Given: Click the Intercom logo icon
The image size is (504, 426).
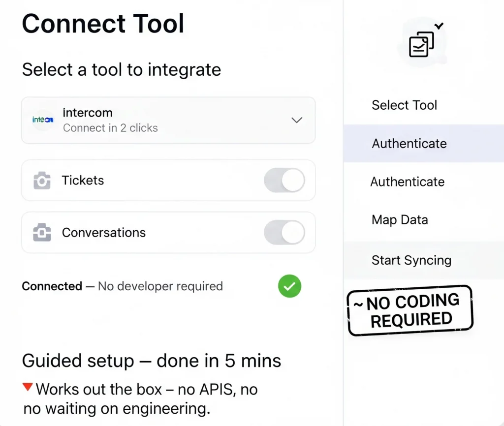Looking at the screenshot, I should click(43, 120).
